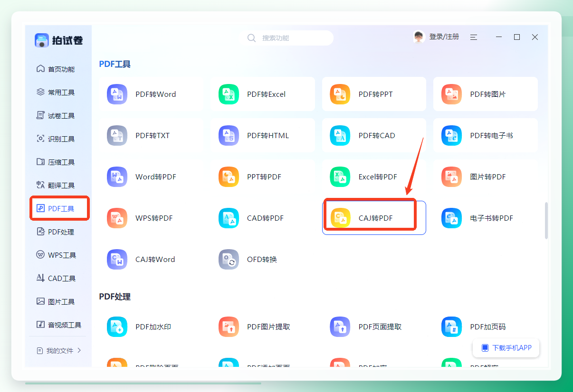Open the Excel转PDF tool icon
The image size is (573, 392).
[340, 177]
